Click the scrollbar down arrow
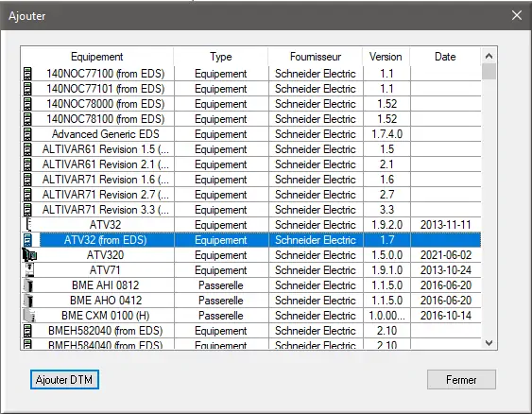 (x=489, y=343)
